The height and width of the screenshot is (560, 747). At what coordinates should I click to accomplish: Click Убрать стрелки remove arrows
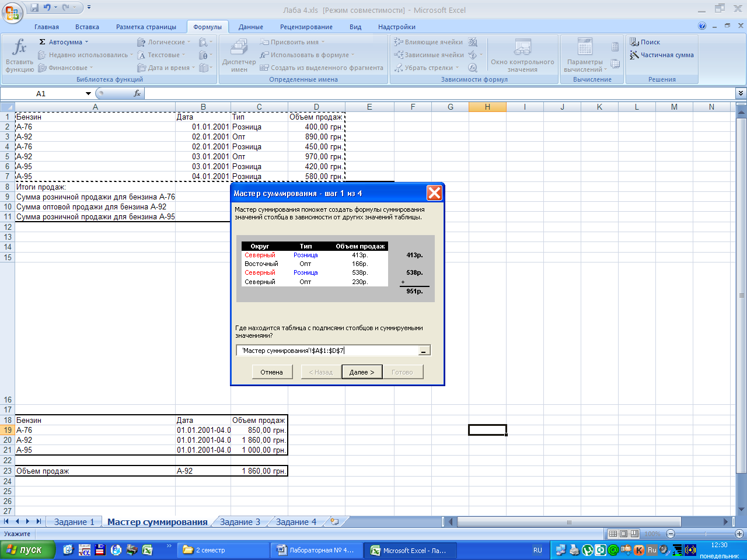426,68
